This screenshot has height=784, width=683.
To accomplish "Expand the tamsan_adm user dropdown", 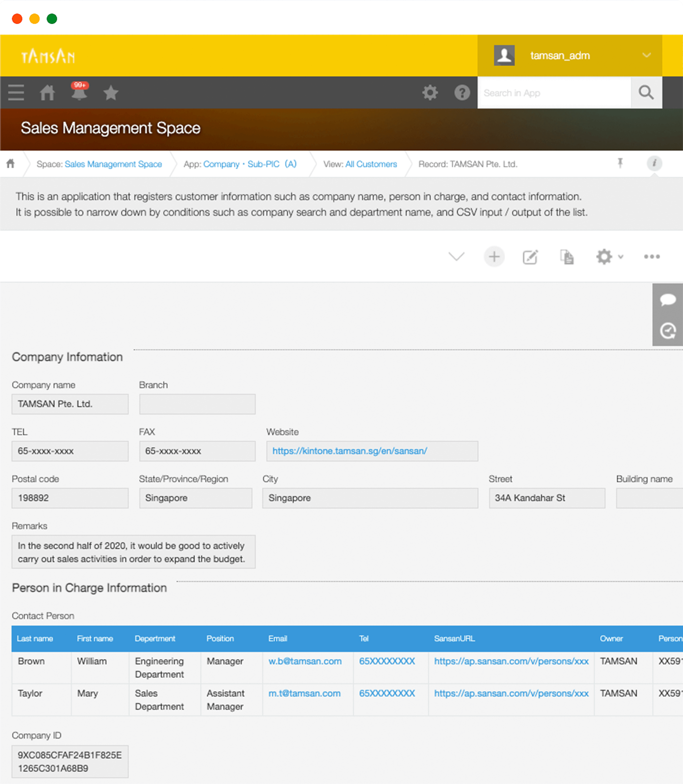I will 646,55.
